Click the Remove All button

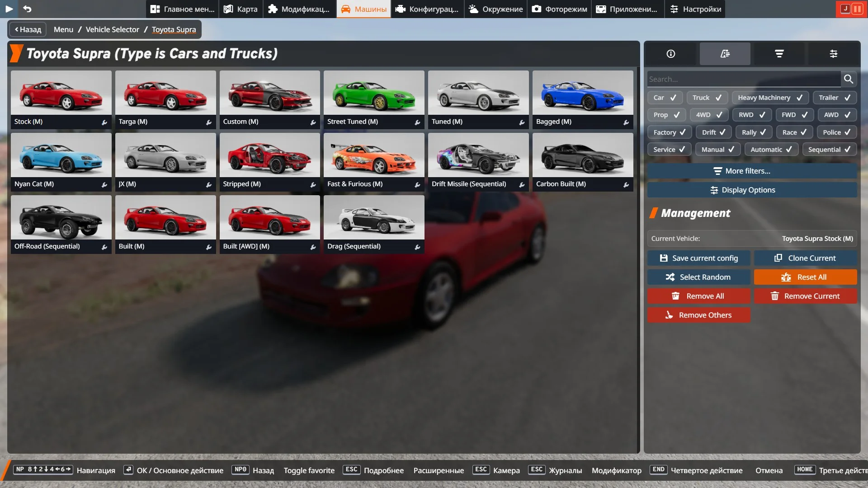(x=699, y=296)
